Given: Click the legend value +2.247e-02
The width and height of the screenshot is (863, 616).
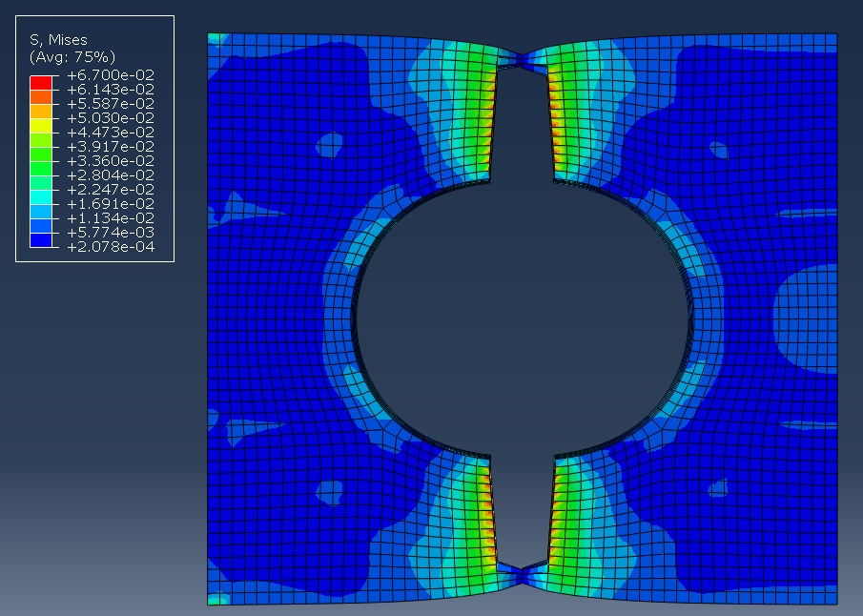Looking at the screenshot, I should click(x=111, y=190).
